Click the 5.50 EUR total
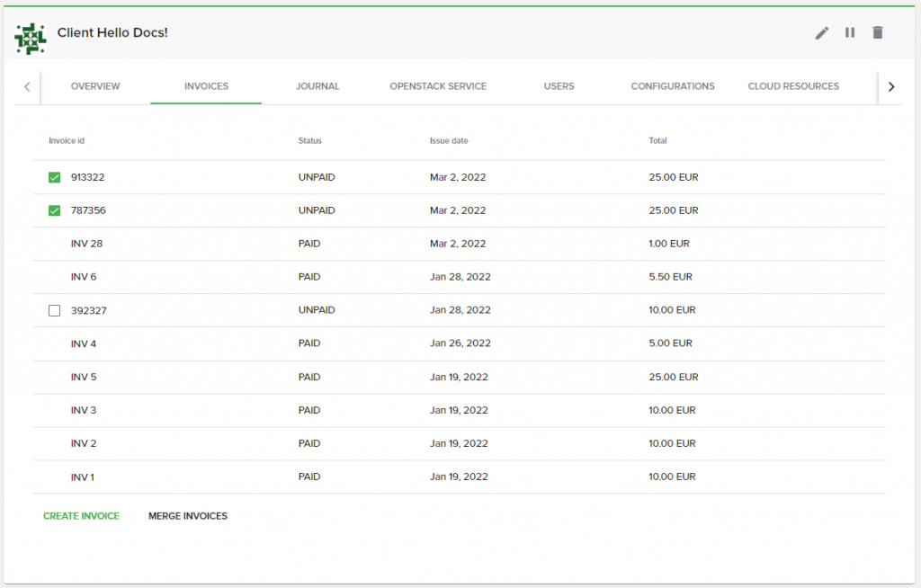This screenshot has height=588, width=921. [670, 277]
